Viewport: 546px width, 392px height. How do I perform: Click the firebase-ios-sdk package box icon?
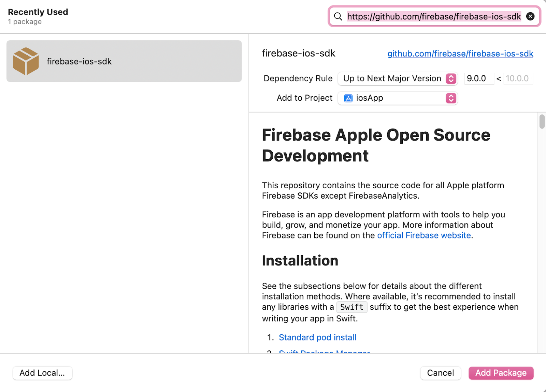pyautogui.click(x=26, y=61)
